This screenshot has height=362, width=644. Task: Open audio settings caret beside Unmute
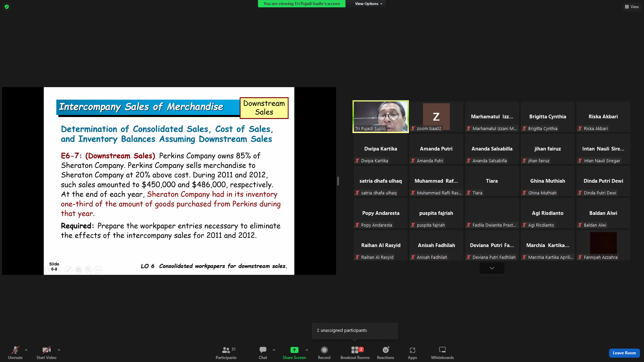pos(26,350)
